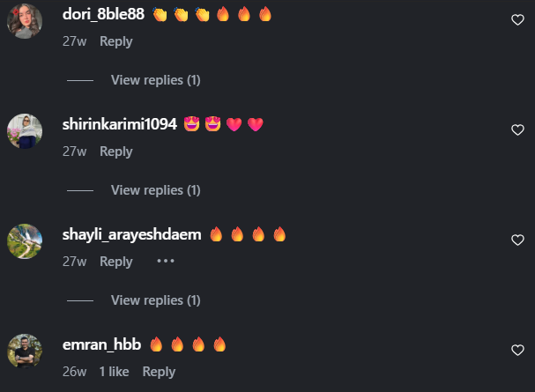
Task: Open the emran_hbb username link
Action: [x=101, y=344]
